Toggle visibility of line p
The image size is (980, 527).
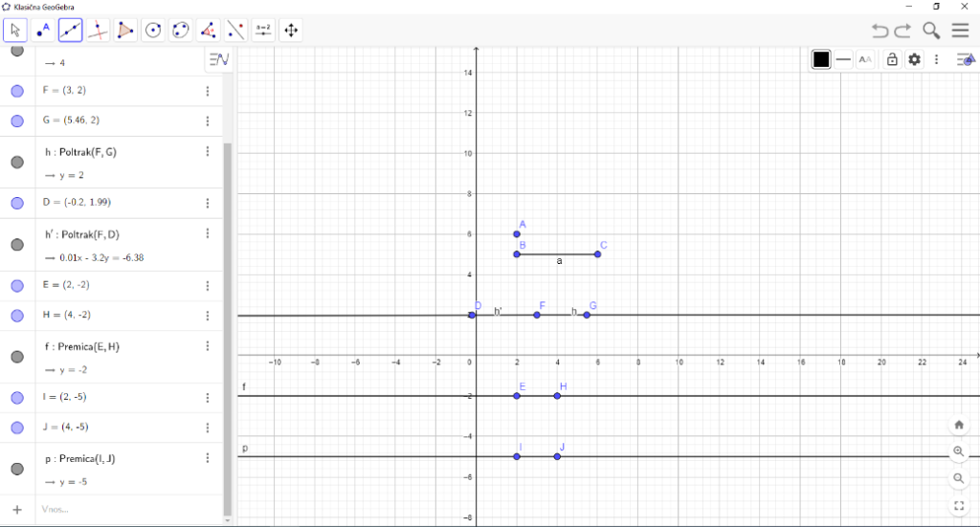tap(17, 469)
